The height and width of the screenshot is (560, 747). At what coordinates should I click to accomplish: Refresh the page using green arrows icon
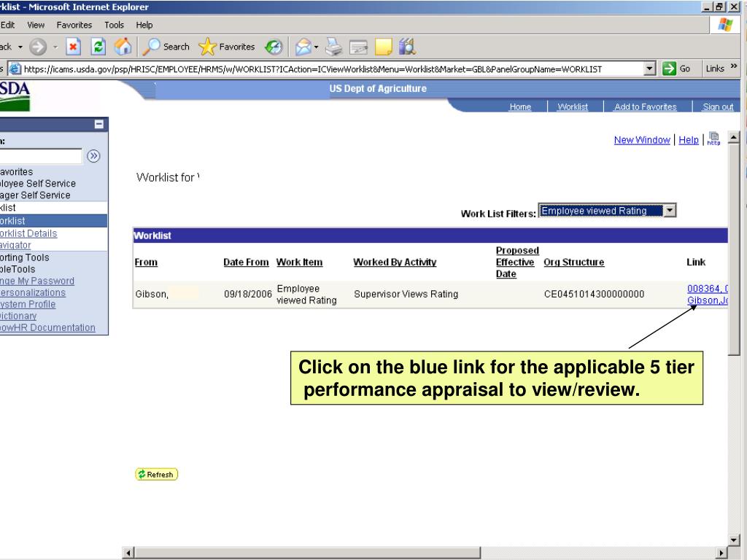coord(98,47)
